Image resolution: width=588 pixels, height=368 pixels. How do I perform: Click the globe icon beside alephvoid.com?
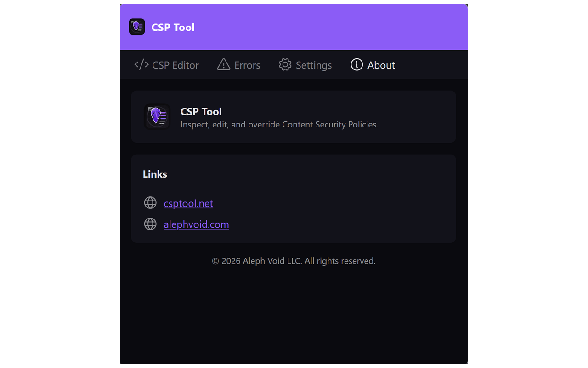150,224
